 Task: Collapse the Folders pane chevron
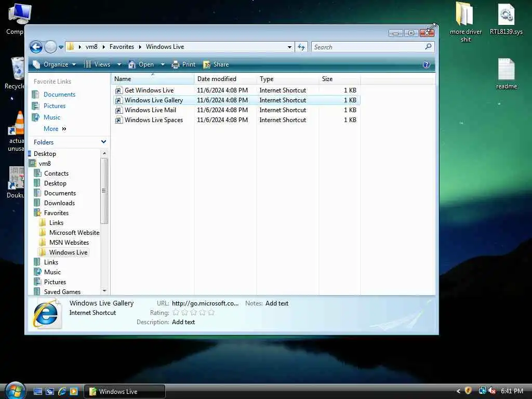pyautogui.click(x=103, y=142)
